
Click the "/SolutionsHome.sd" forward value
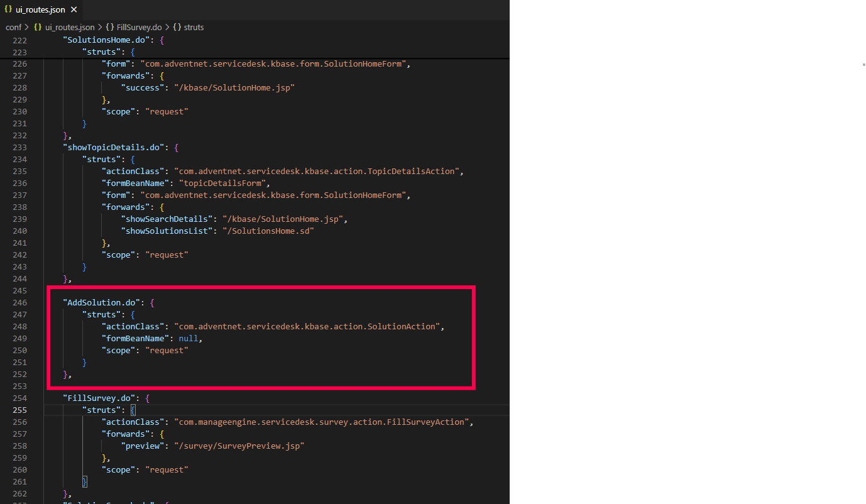tap(268, 231)
